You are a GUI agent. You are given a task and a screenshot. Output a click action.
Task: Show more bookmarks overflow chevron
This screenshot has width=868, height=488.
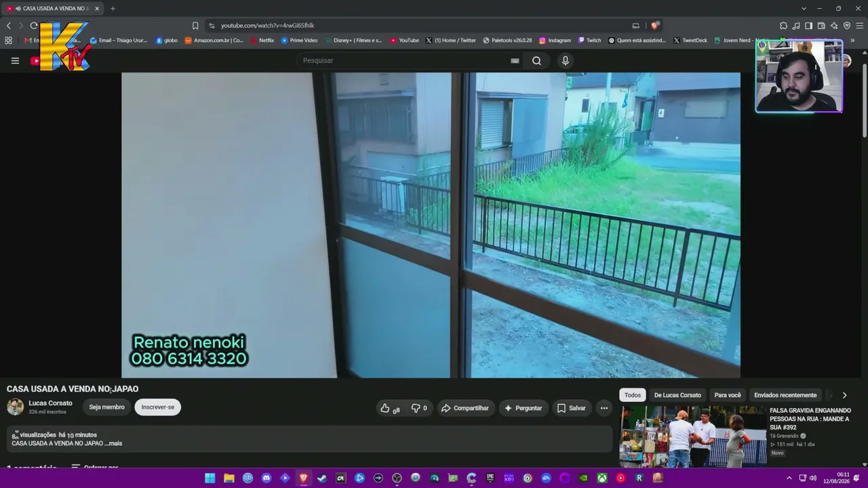click(852, 41)
